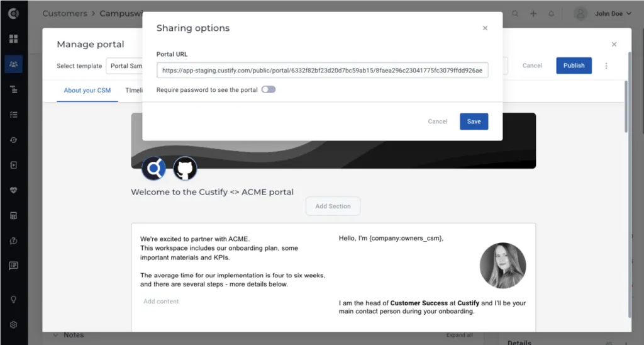644x345 pixels.
Task: Open the health heart sidebar icon
Action: [x=14, y=190]
